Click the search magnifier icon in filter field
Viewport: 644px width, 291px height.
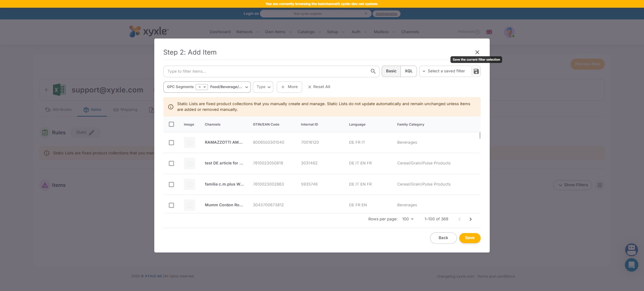pyautogui.click(x=373, y=71)
